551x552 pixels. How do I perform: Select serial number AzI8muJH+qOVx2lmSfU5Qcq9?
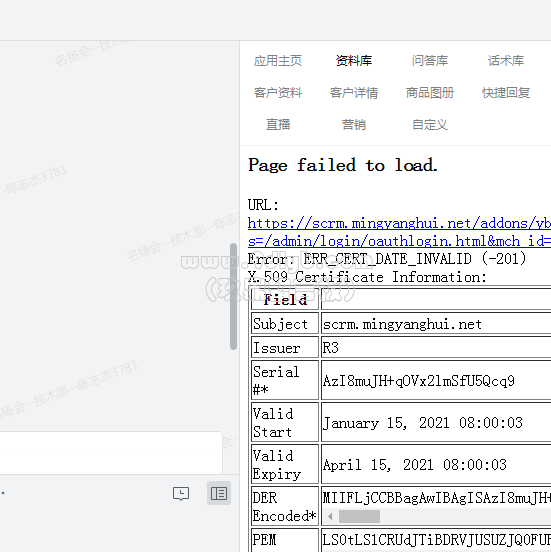(x=419, y=381)
